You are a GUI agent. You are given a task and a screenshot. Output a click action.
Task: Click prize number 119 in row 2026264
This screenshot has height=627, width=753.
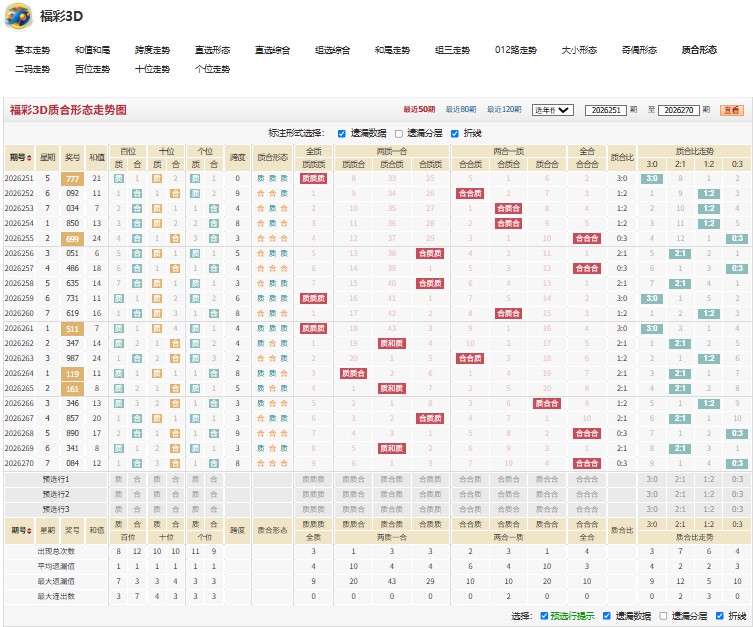pos(73,374)
